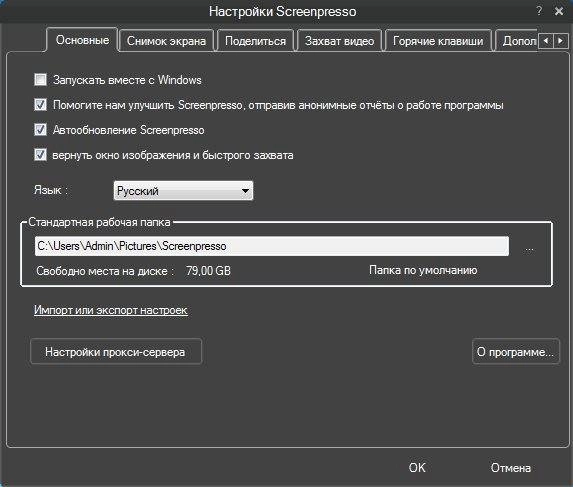Open Настройки прокси-сервера

click(116, 352)
